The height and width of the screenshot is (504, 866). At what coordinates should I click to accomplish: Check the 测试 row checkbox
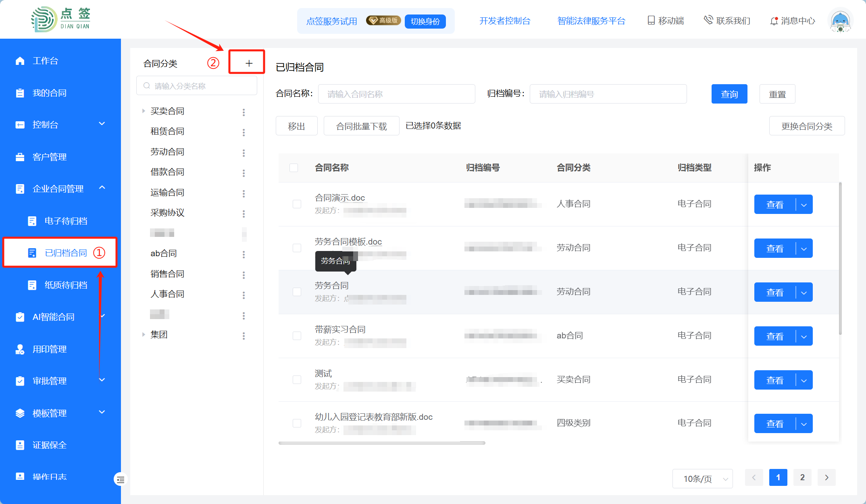pyautogui.click(x=297, y=380)
